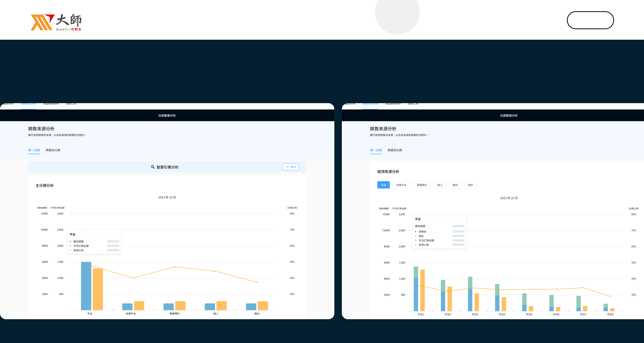Click the 組項來源分析 section title
The image size is (644, 343).
tap(388, 172)
